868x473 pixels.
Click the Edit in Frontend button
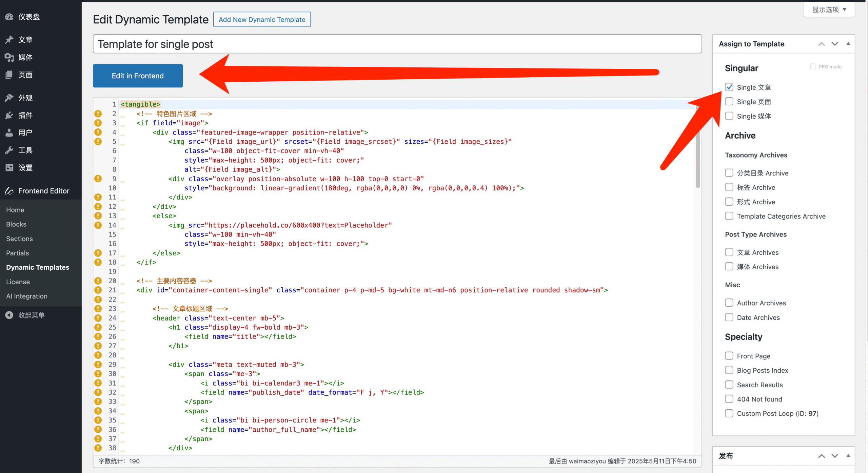(x=138, y=76)
